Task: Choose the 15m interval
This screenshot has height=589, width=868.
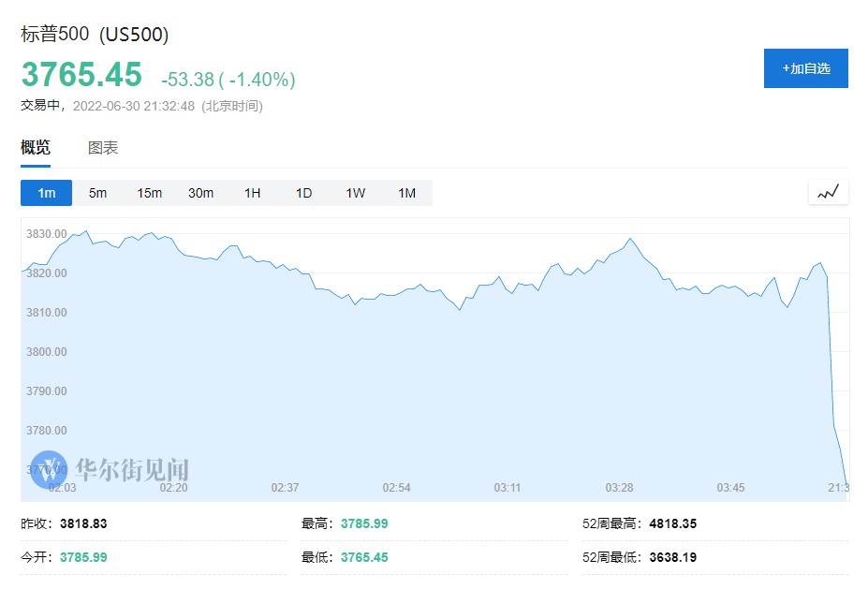Action: click(x=150, y=193)
